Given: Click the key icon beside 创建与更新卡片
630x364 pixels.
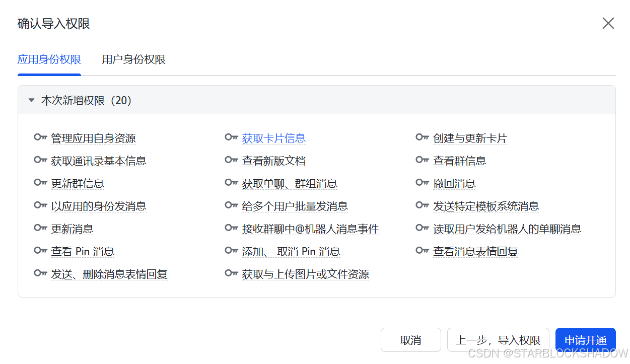Looking at the screenshot, I should pos(422,137).
